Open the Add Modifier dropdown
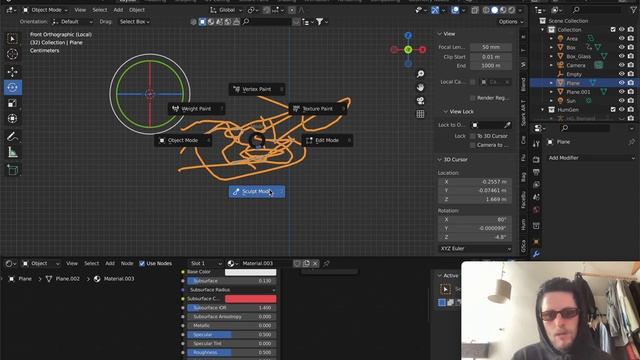 [x=591, y=158]
